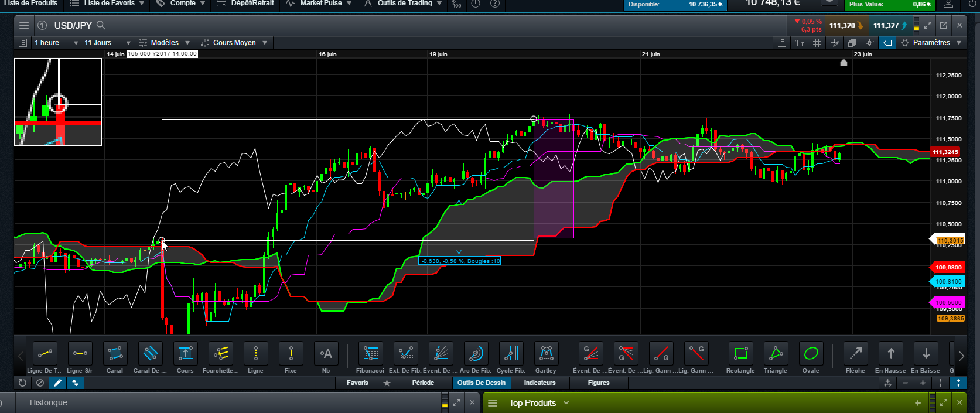Open the 1 heure interval dropdown
The width and height of the screenshot is (980, 413).
(55, 43)
